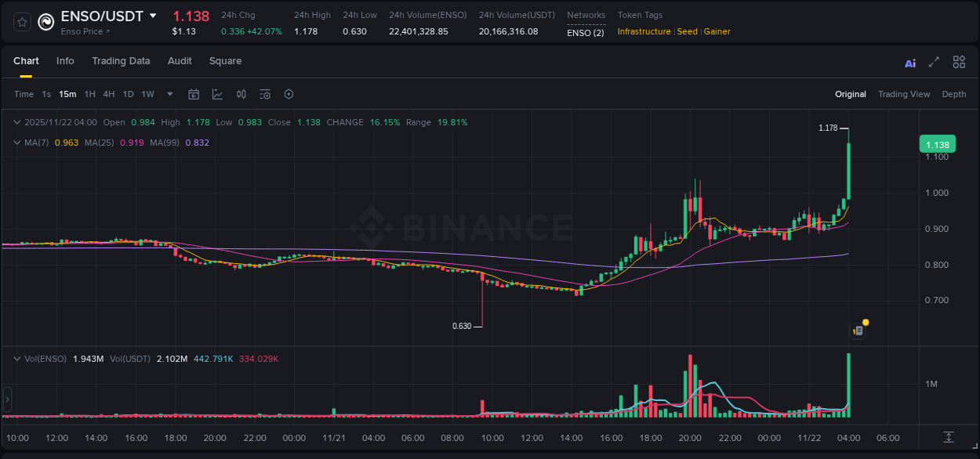Switch chart to Trading View mode
980x459 pixels.
(x=904, y=94)
